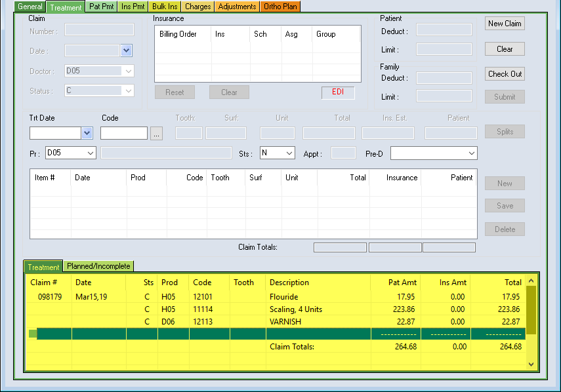This screenshot has height=392, width=561.
Task: Select the Scaling, 4 Units row
Action: click(295, 309)
